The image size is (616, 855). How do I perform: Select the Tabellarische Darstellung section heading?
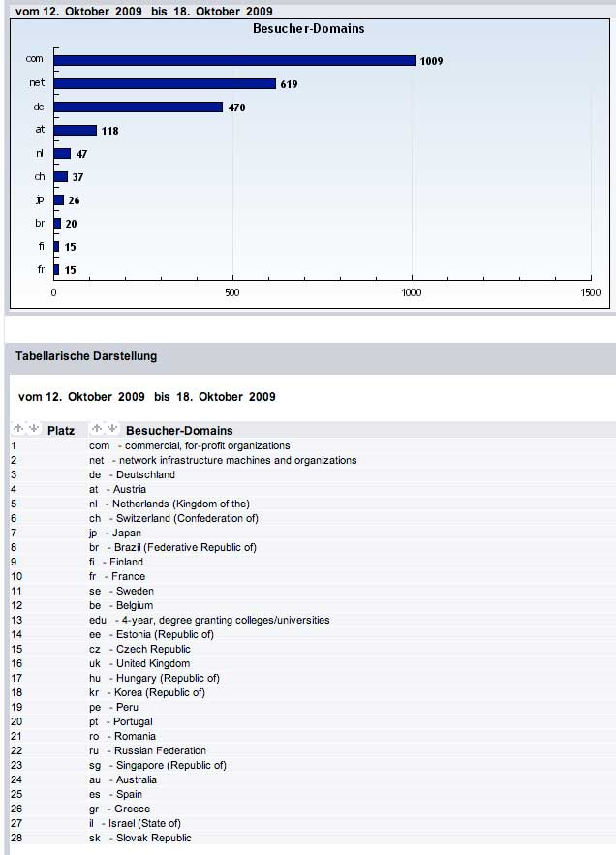(86, 356)
